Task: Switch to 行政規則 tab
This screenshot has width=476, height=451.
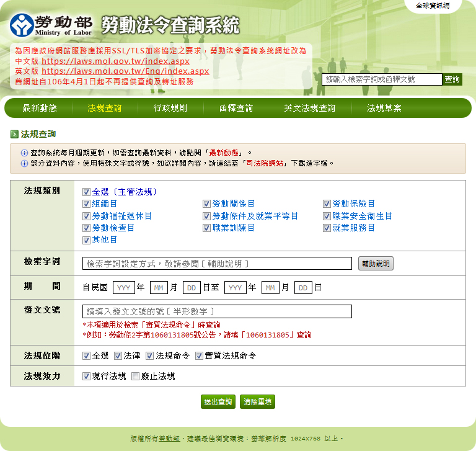Action: 170,108
